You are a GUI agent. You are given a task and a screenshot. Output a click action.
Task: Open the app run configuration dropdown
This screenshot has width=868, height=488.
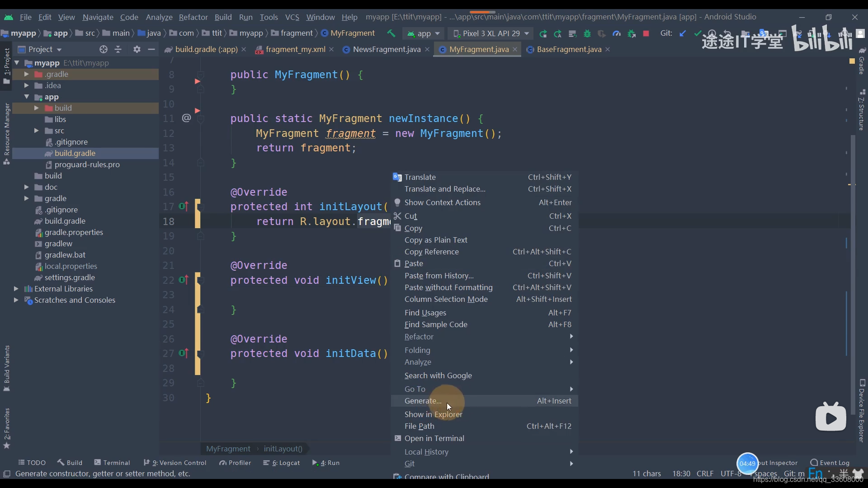click(x=424, y=33)
